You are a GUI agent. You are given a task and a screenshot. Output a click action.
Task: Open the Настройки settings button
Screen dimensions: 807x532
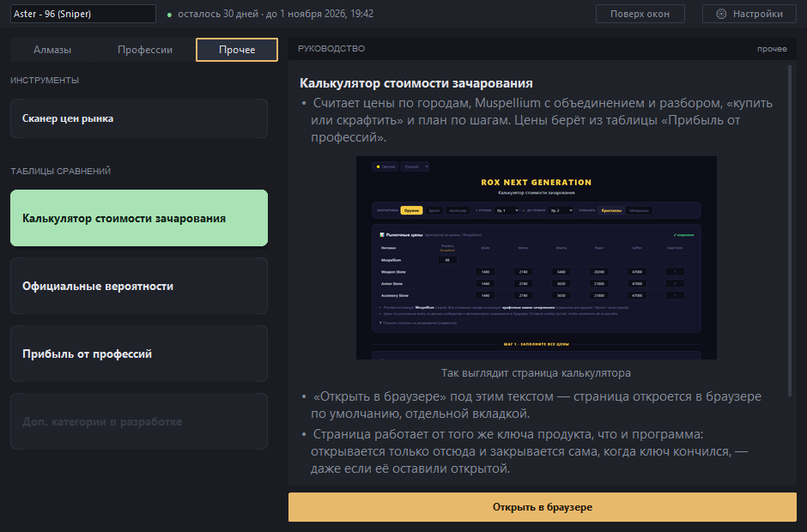[749, 14]
